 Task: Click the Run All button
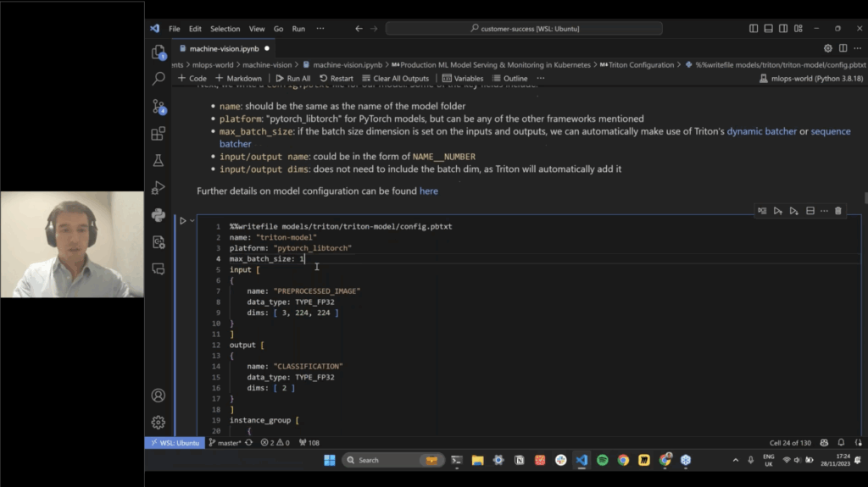(x=293, y=79)
